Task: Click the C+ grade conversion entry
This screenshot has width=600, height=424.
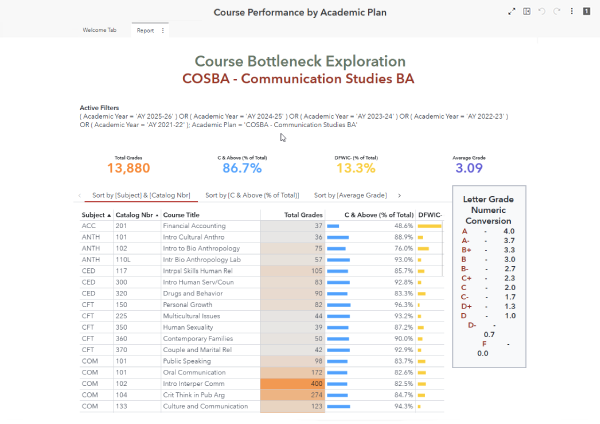Action: [489, 278]
